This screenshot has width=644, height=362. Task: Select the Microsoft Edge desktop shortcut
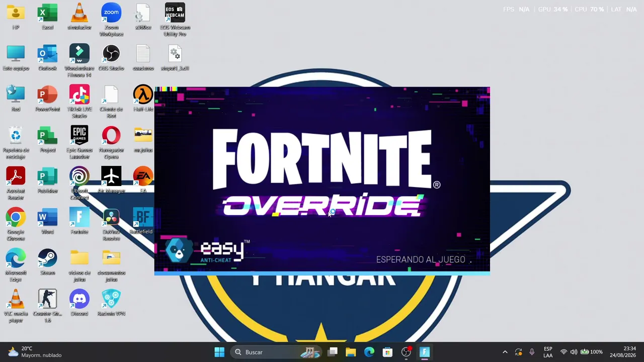point(16,265)
